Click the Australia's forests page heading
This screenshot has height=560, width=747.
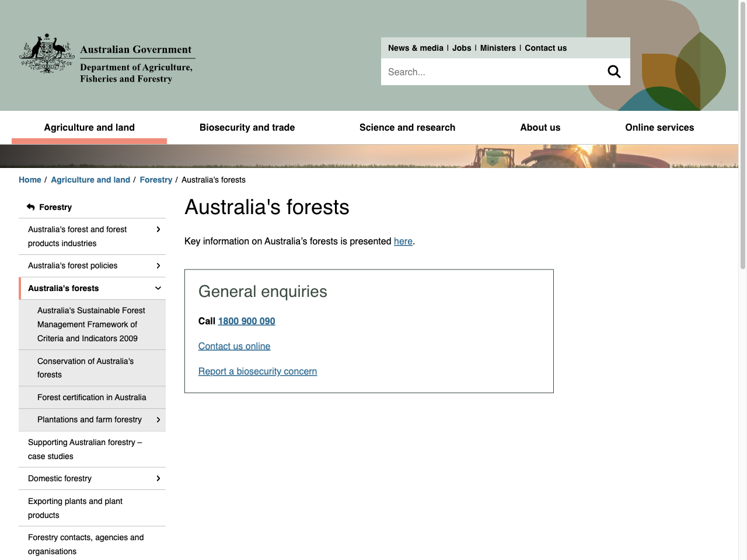point(267,207)
